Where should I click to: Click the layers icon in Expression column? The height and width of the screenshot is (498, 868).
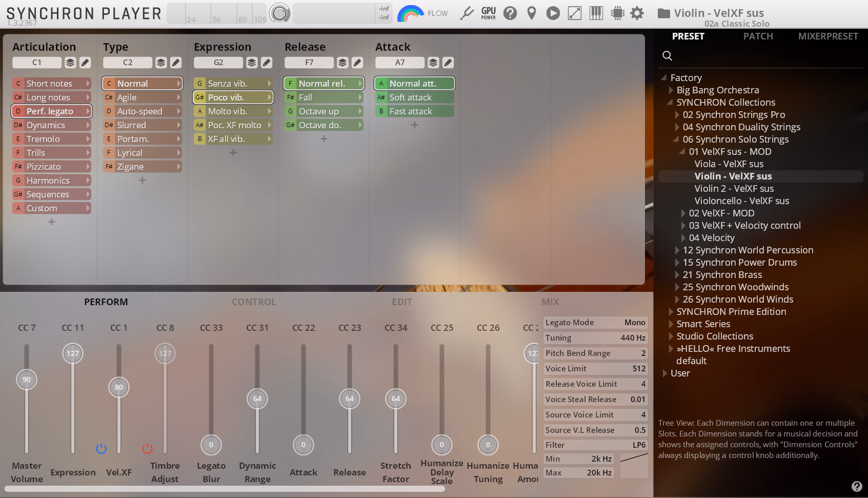coord(252,63)
